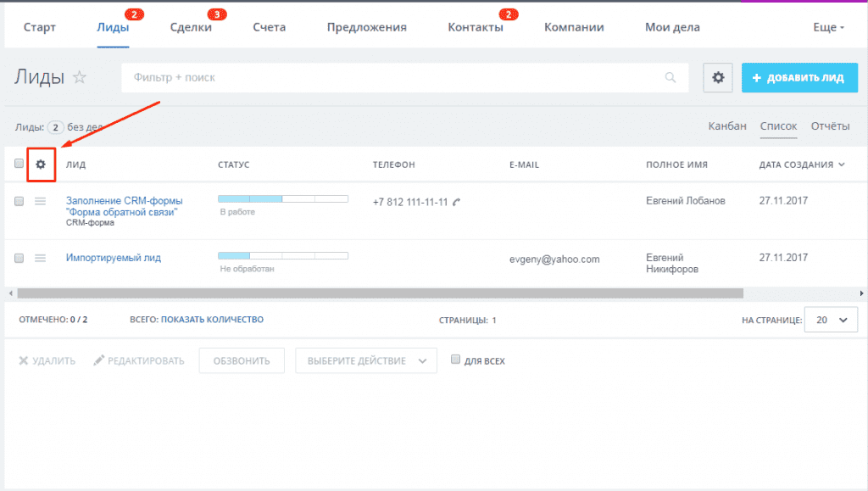Image resolution: width=868 pixels, height=491 pixels.
Task: Click the Показать количество link
Action: pos(212,320)
